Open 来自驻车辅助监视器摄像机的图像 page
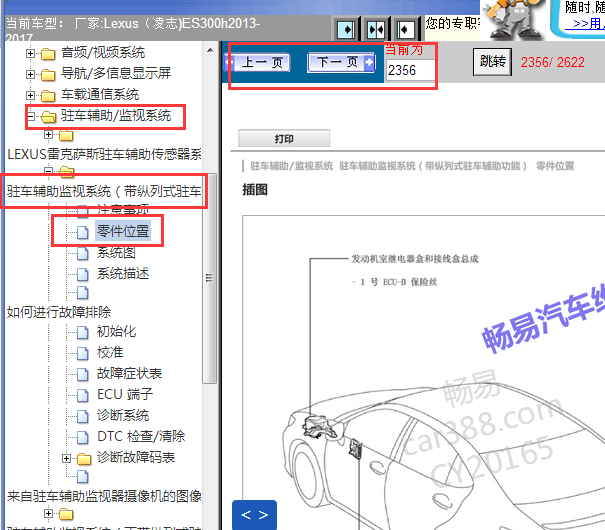 (104, 496)
